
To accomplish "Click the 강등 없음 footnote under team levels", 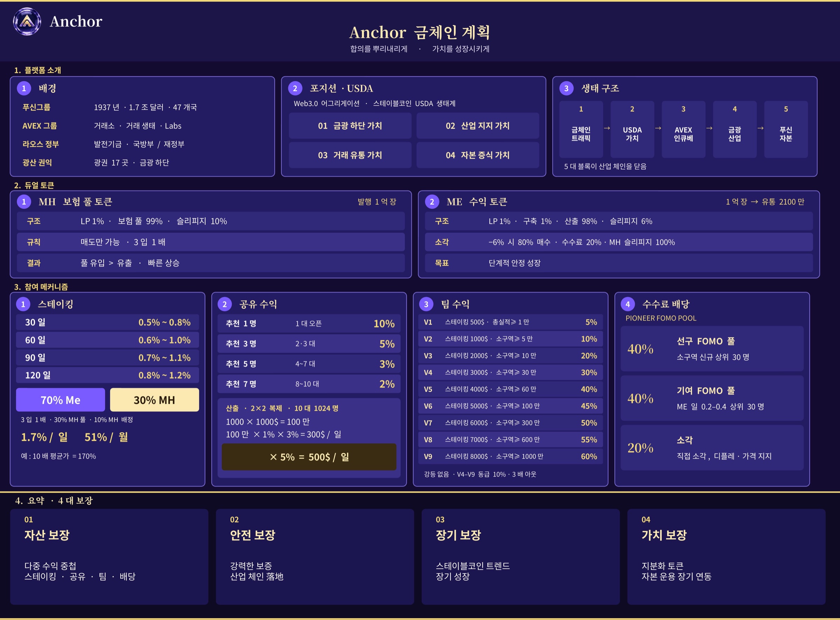I will click(480, 474).
